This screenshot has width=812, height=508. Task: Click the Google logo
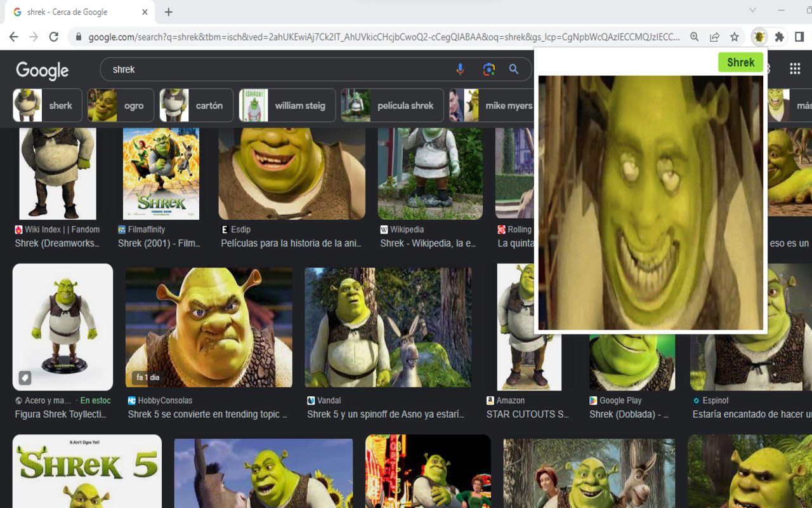click(43, 70)
